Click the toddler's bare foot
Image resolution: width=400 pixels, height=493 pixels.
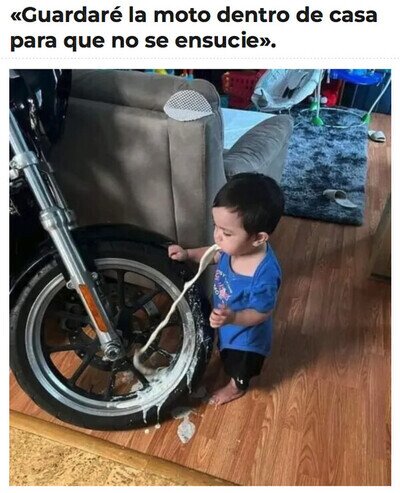(228, 394)
